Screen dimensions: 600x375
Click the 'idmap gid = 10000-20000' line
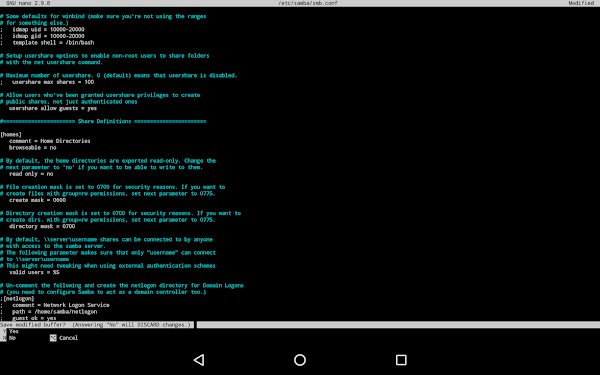pos(42,36)
